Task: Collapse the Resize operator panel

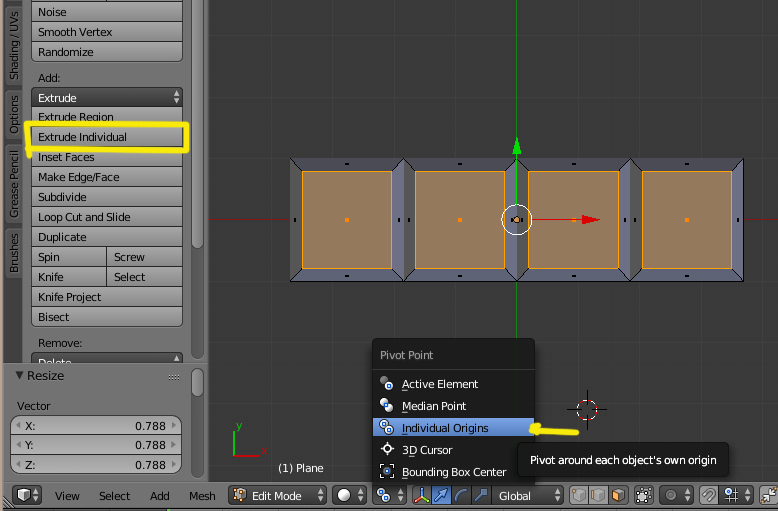Action: pyautogui.click(x=20, y=376)
